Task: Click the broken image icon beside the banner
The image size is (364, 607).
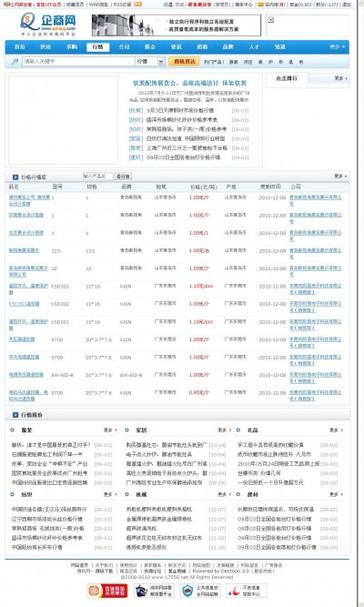Action: (x=270, y=19)
